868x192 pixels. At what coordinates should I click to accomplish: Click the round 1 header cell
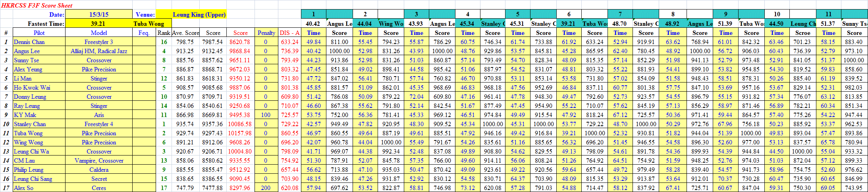pos(313,14)
